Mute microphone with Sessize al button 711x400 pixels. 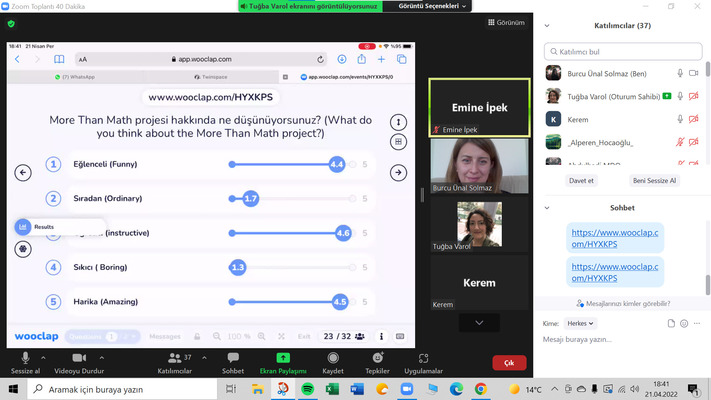(x=25, y=363)
